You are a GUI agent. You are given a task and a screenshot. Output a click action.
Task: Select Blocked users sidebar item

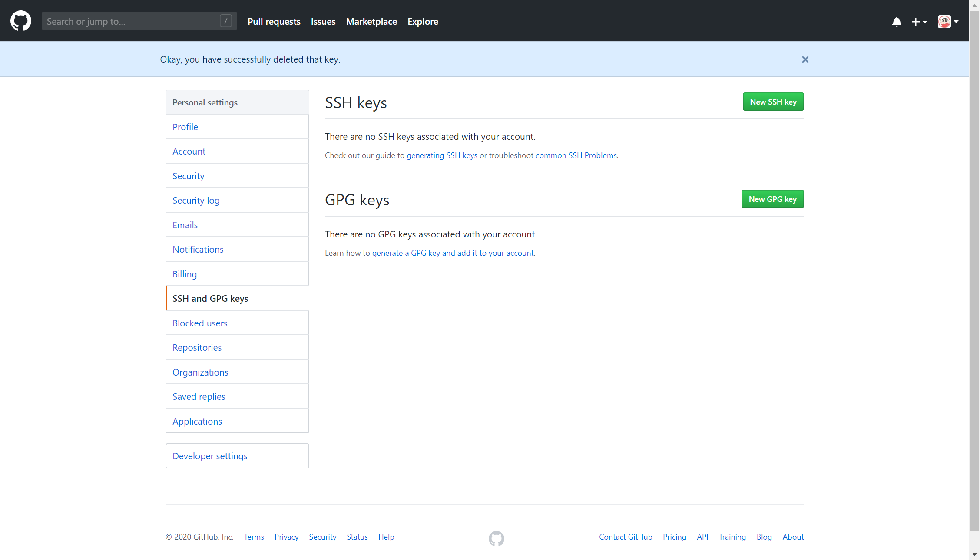coord(200,323)
